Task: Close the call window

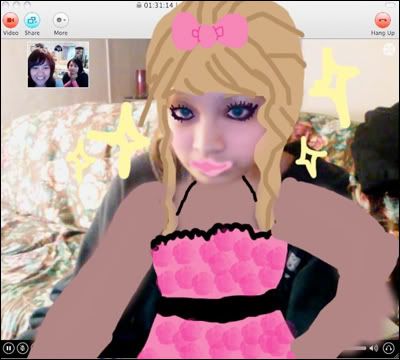Action: (x=6, y=5)
